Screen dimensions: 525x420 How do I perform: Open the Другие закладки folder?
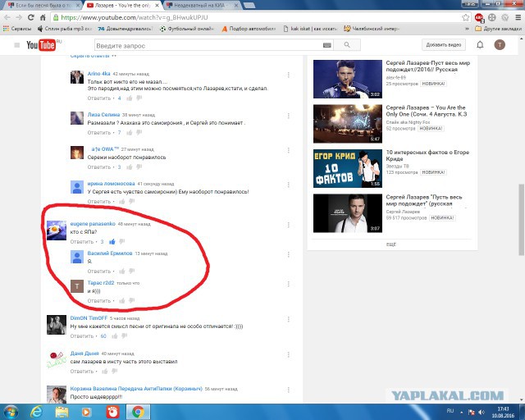[498, 29]
